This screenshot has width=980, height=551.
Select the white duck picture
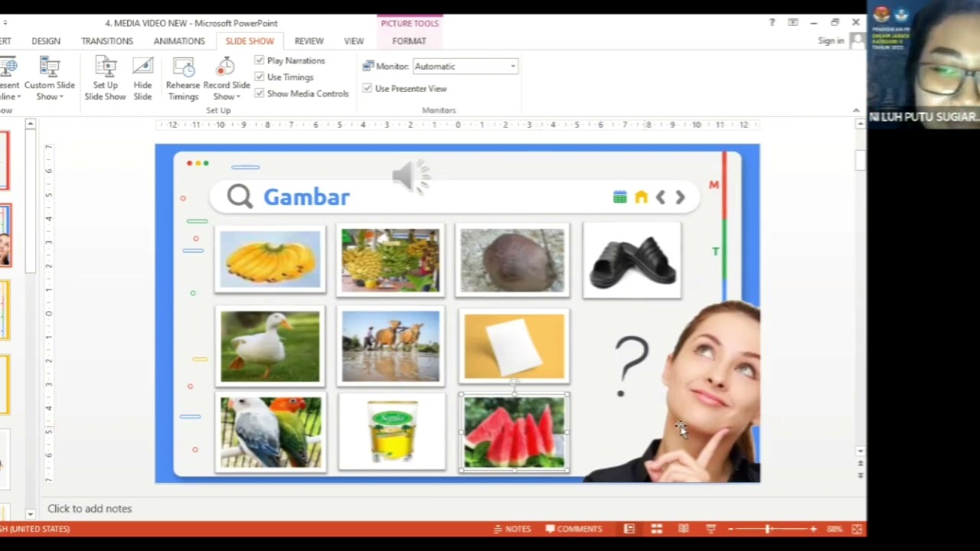pyautogui.click(x=270, y=346)
